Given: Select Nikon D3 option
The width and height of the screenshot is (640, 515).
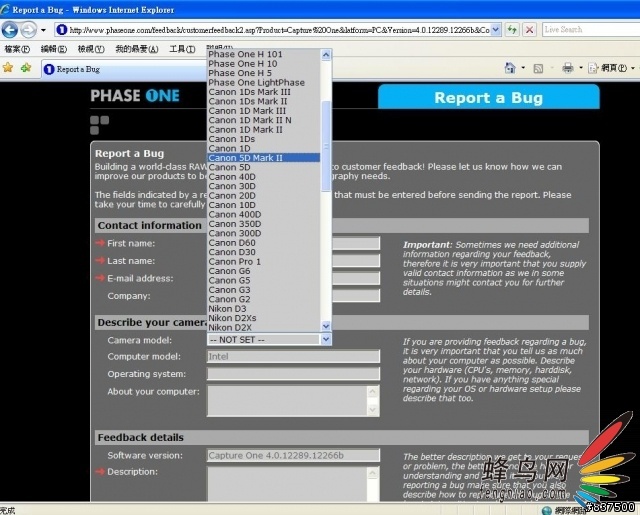Looking at the screenshot, I should click(264, 308).
